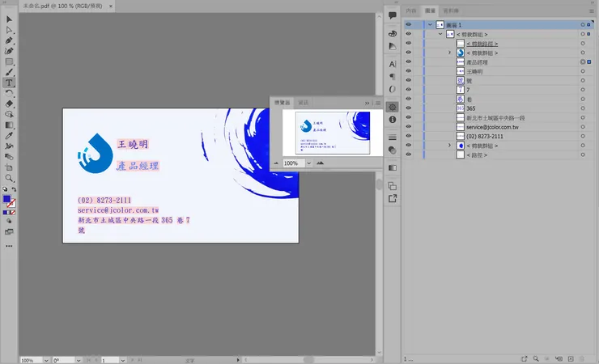
Task: Open the Gradient panel icon in dock
Action: (393, 168)
